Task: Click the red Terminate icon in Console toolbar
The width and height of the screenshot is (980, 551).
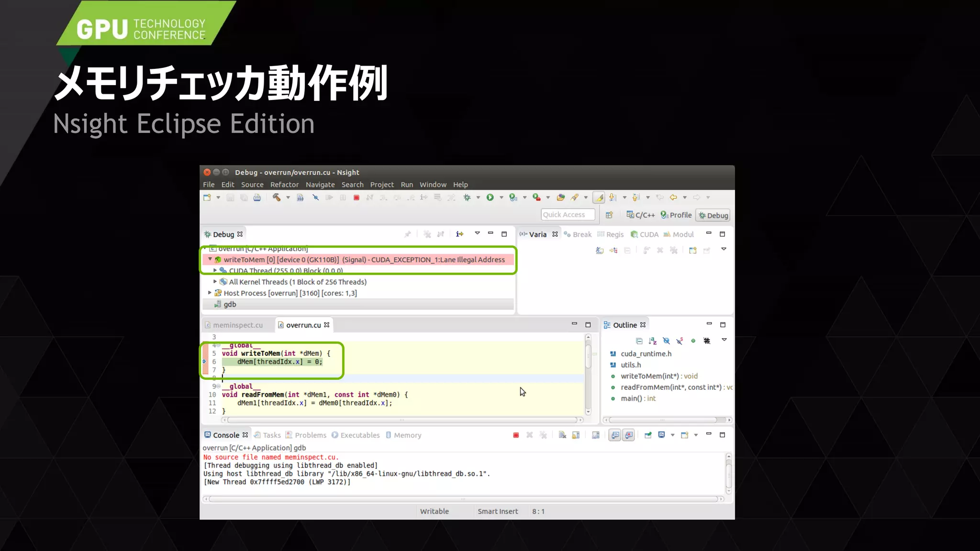Action: click(516, 435)
